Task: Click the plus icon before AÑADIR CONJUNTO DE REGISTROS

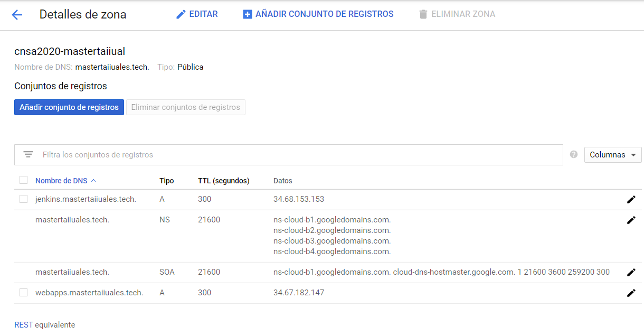Action: 247,14
